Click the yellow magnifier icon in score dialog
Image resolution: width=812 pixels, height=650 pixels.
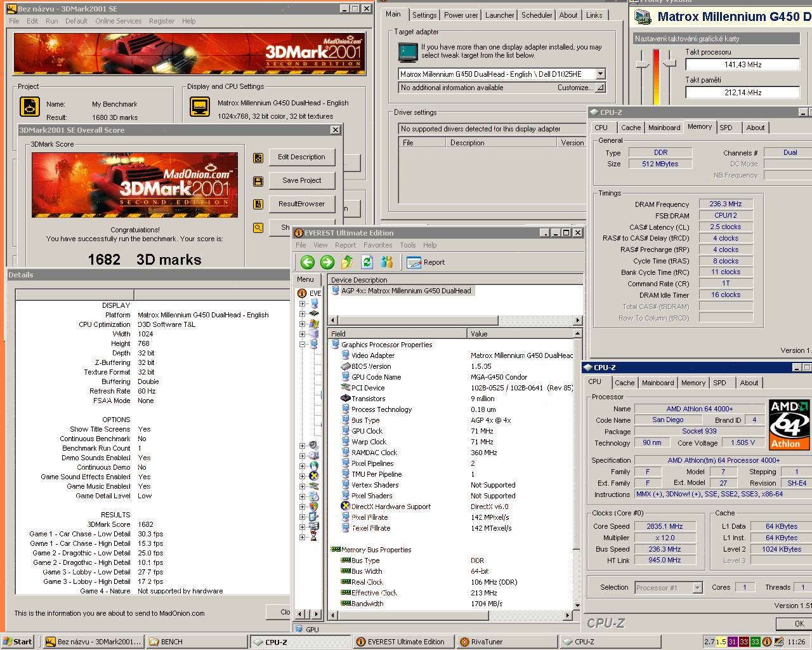[258, 227]
